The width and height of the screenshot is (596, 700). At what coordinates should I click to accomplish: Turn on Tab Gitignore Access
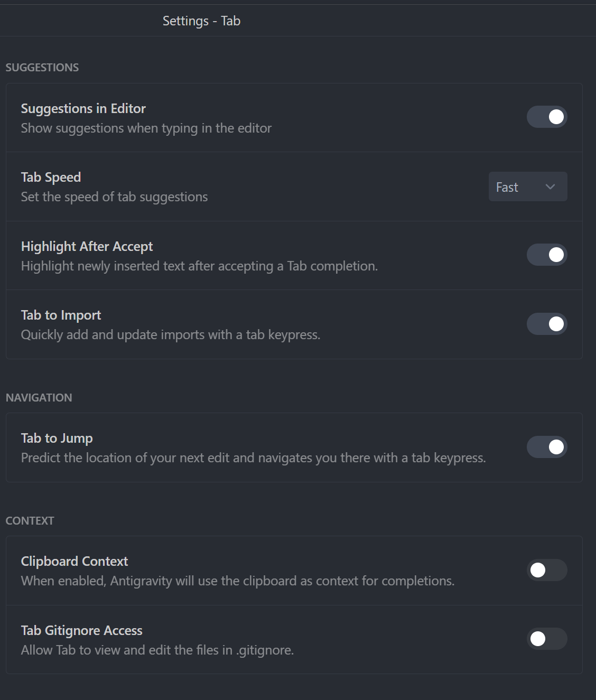pyautogui.click(x=547, y=639)
